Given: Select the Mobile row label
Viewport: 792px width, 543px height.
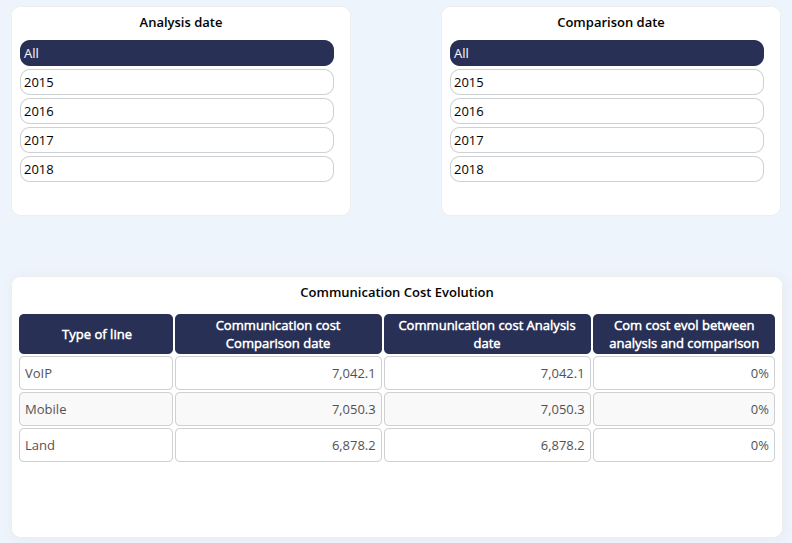Looking at the screenshot, I should 96,409.
